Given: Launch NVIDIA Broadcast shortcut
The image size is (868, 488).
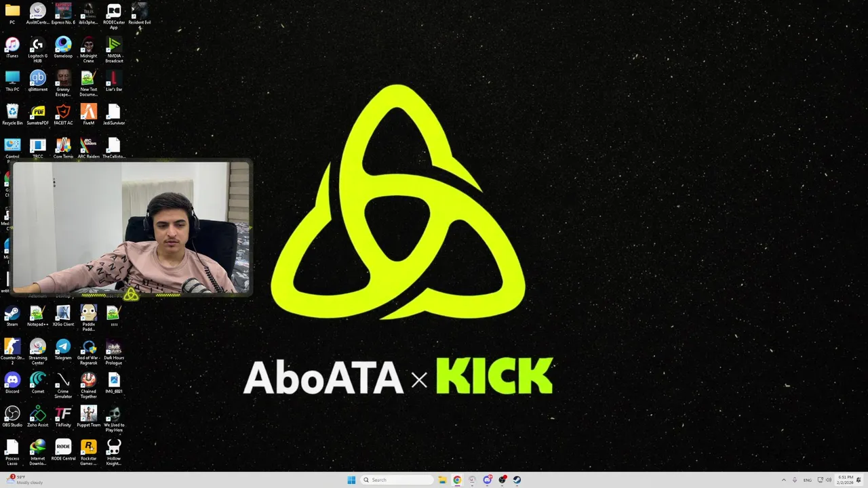Looking at the screenshot, I should 114,49.
